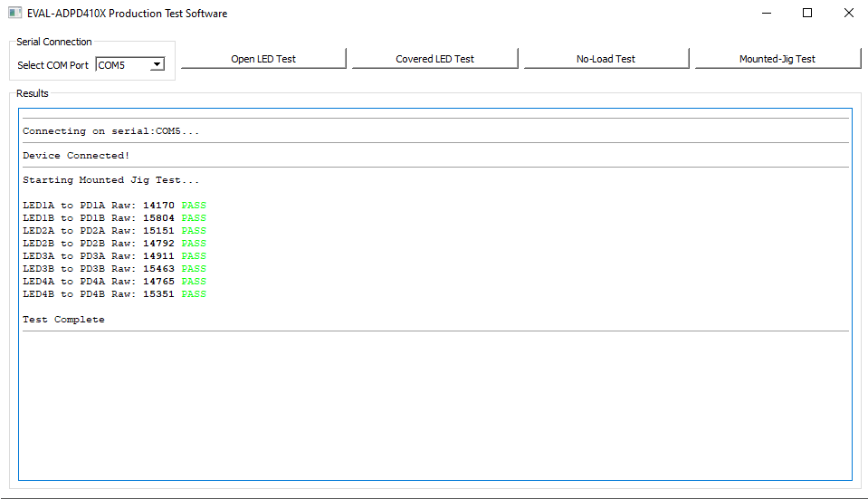Click PASS status for LED1B to PD1B
The height and width of the screenshot is (499, 868).
(x=194, y=218)
